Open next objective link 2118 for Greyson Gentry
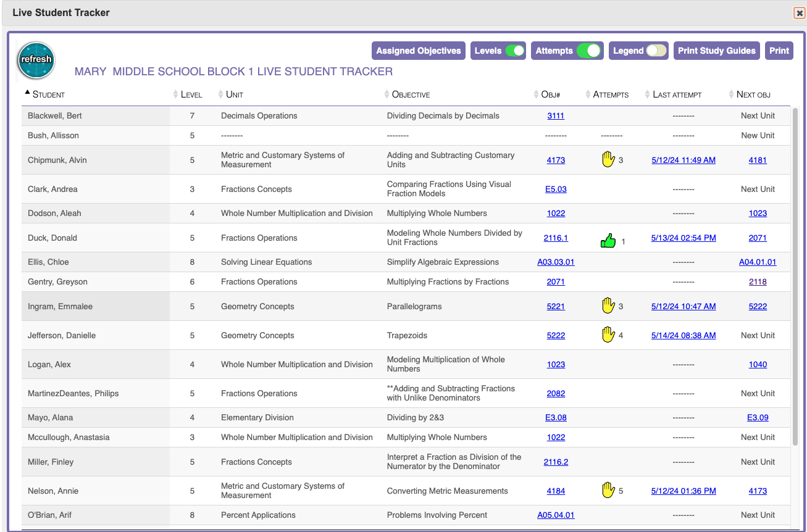 pyautogui.click(x=758, y=281)
